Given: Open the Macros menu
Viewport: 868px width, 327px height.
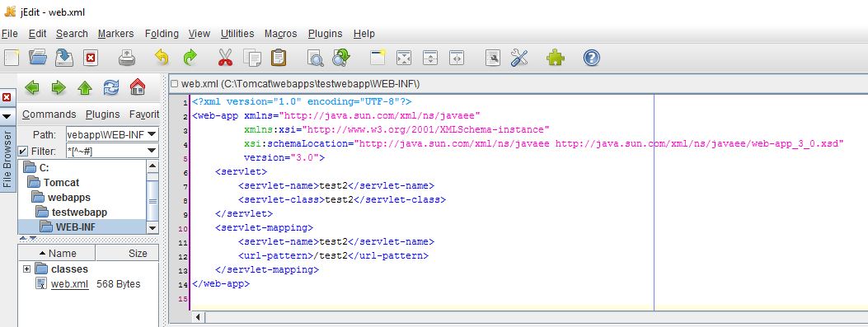Looking at the screenshot, I should [x=280, y=34].
